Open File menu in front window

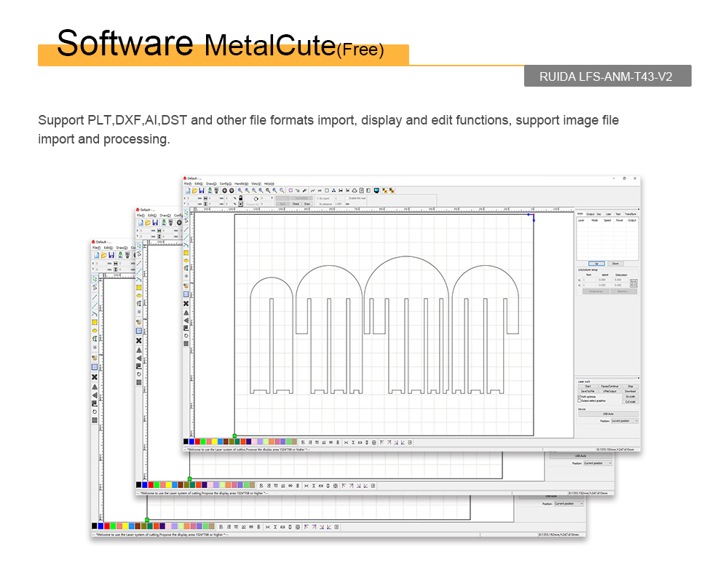(188, 184)
